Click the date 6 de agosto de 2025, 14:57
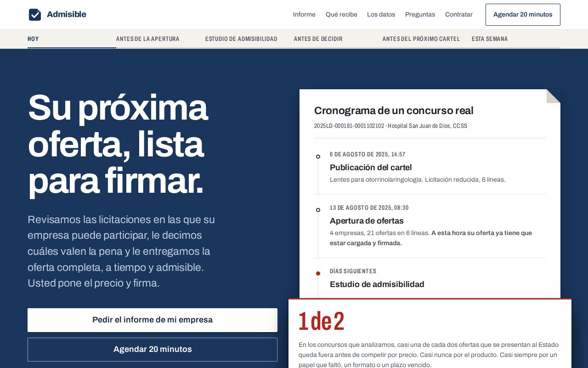Image resolution: width=588 pixels, height=368 pixels. click(x=367, y=155)
